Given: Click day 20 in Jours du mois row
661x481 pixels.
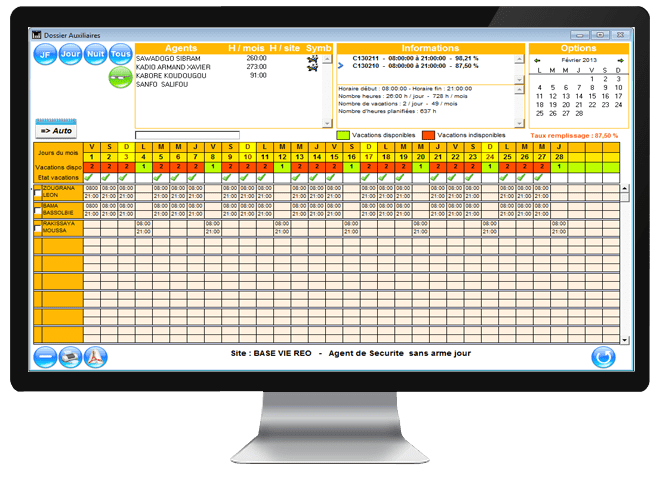Looking at the screenshot, I should [420, 157].
